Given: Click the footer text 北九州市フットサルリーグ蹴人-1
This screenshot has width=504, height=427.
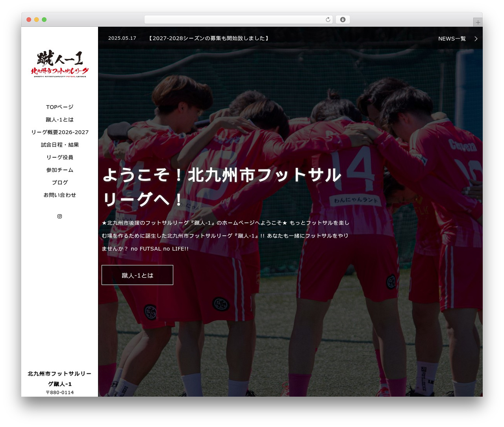Looking at the screenshot, I should pos(60,379).
